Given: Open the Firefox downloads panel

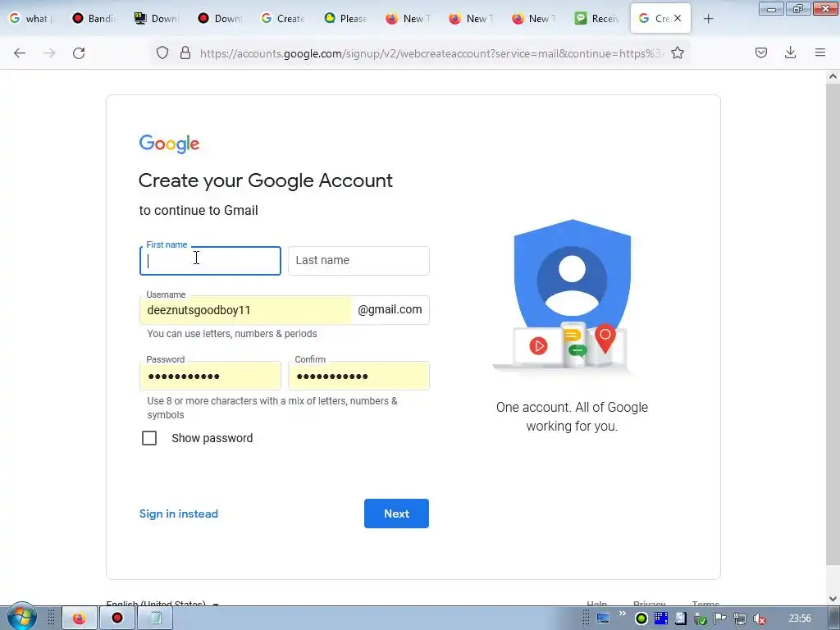Looking at the screenshot, I should [x=790, y=52].
